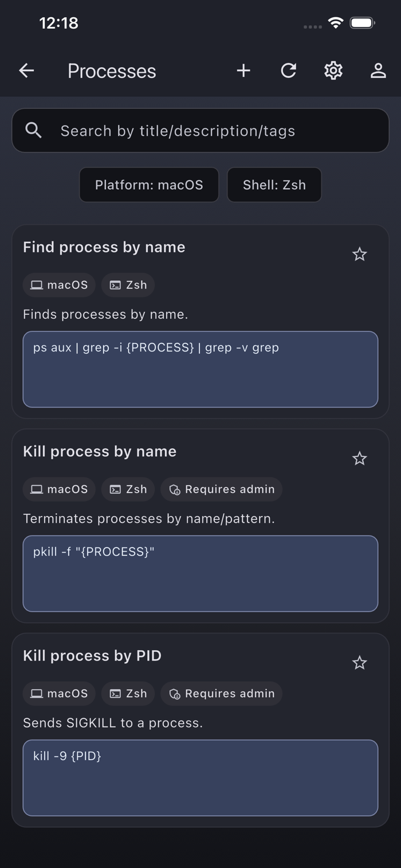Star the Kill process by name command
This screenshot has height=868, width=401.
(x=359, y=458)
